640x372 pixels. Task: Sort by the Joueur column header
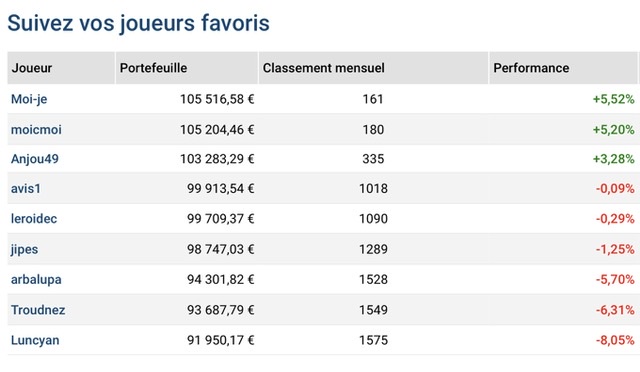pos(32,68)
